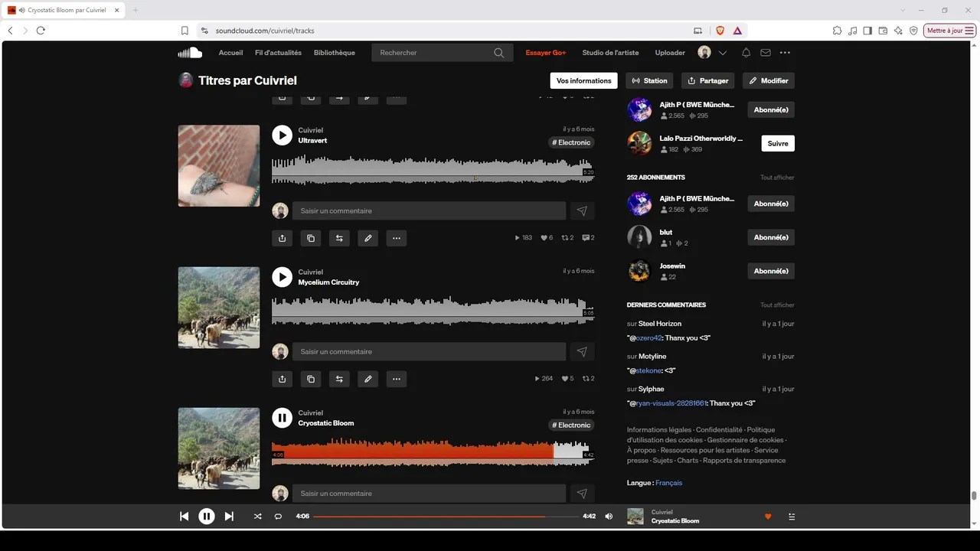Open the Steel Horizon track link in comments
Viewport: 980px width, 551px height.
(x=660, y=324)
